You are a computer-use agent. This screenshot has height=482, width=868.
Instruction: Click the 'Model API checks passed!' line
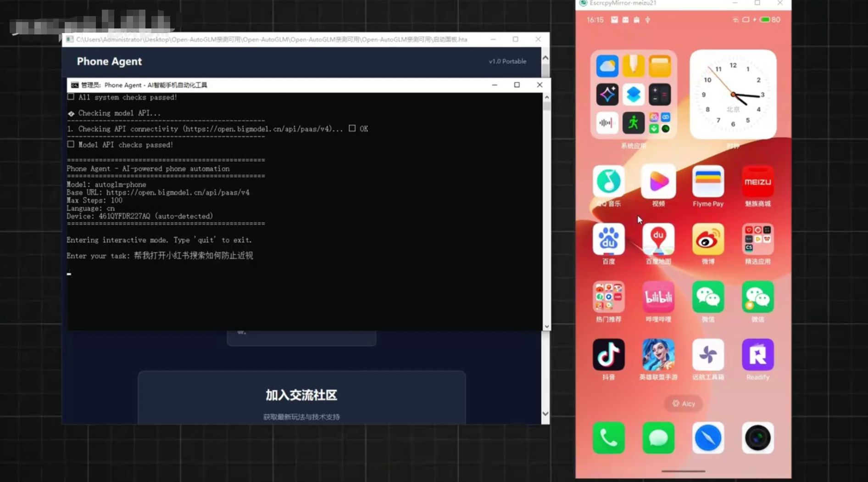click(120, 145)
